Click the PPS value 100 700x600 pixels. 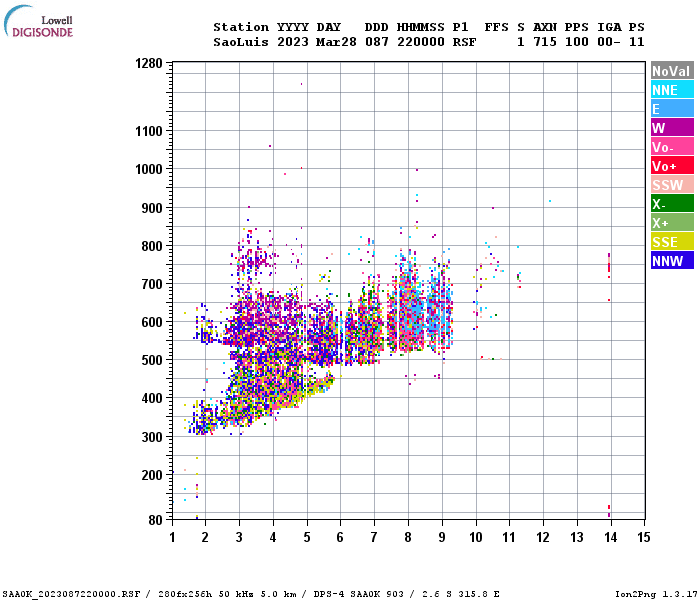pos(577,42)
